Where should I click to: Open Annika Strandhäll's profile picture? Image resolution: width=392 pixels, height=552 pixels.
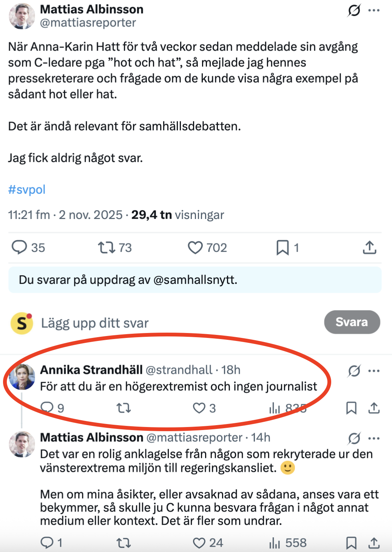pos(22,377)
